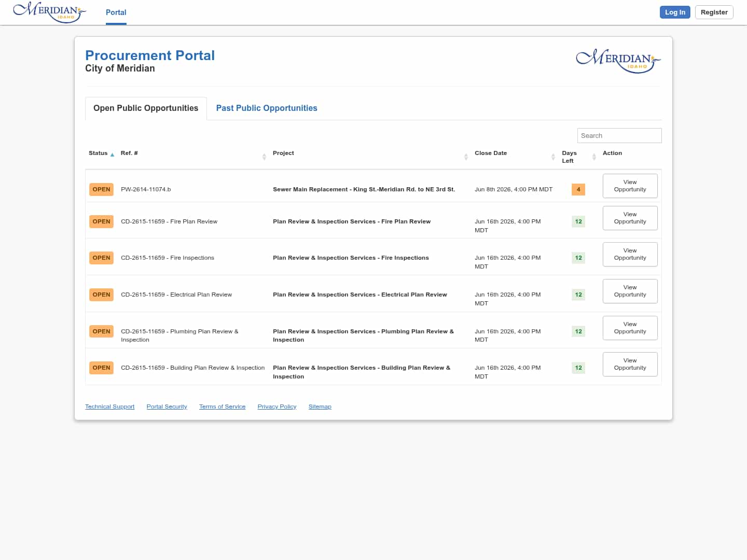Open the Technical Support link
This screenshot has height=560, width=747.
[x=109, y=407]
